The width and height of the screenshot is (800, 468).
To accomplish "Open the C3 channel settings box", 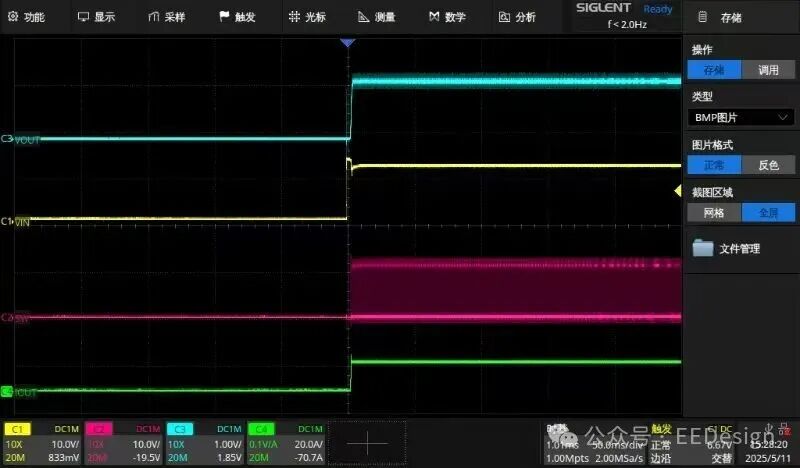I will (x=206, y=443).
